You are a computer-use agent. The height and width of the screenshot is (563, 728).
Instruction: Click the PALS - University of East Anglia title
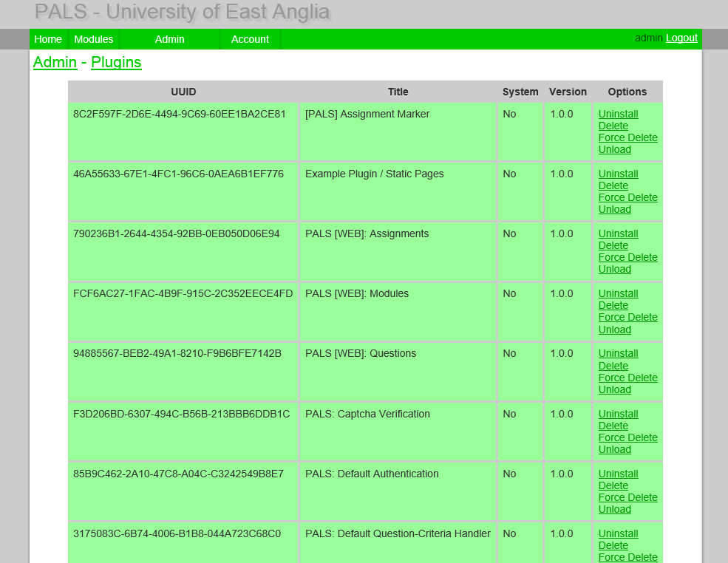coord(182,12)
